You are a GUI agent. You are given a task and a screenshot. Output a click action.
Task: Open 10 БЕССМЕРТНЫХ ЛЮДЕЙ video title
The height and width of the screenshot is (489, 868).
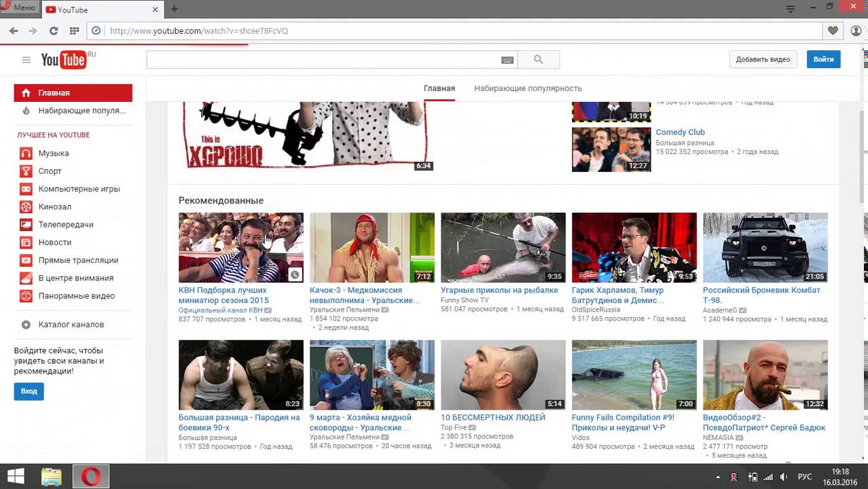pos(493,418)
